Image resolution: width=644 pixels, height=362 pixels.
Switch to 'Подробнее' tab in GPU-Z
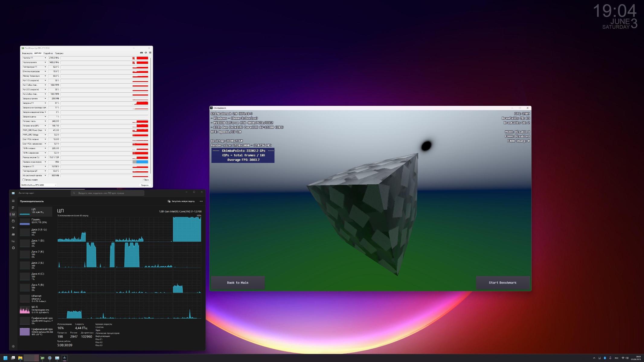pos(48,53)
